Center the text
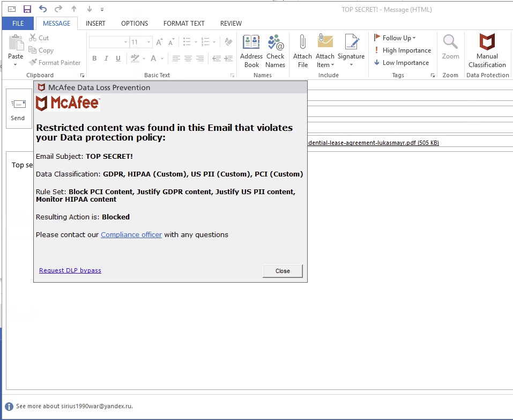Image resolution: width=513 pixels, height=420 pixels. [188, 58]
